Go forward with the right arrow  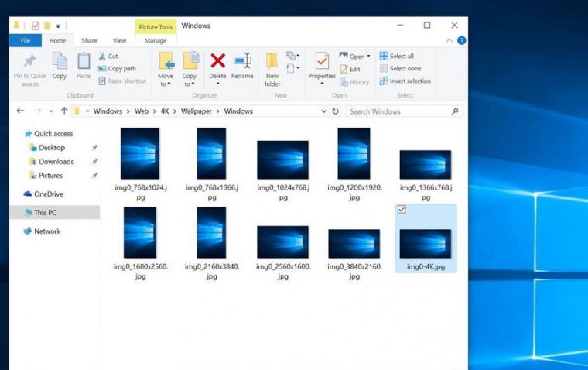(x=37, y=111)
